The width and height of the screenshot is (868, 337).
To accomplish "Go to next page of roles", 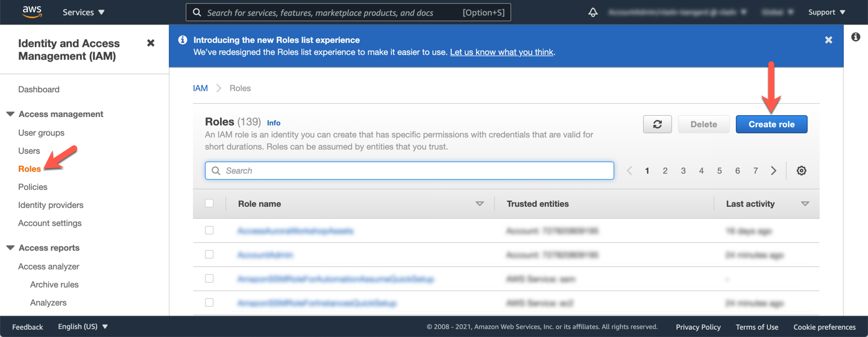I will (773, 171).
